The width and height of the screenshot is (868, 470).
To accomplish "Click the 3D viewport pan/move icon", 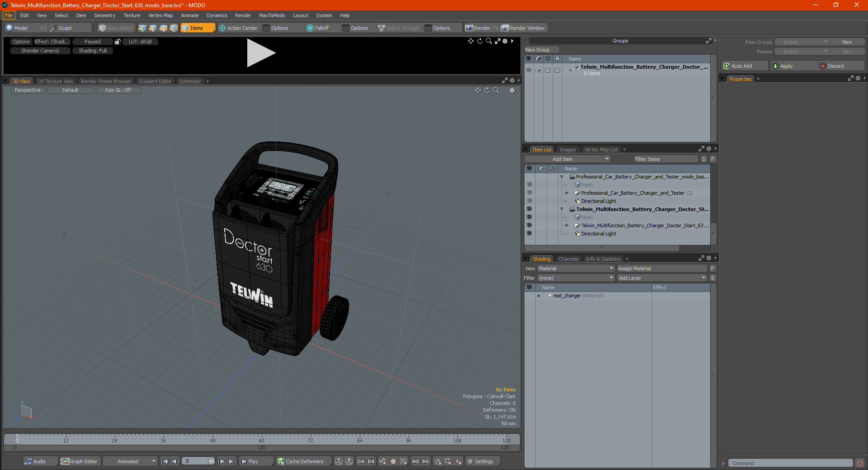I will [478, 90].
